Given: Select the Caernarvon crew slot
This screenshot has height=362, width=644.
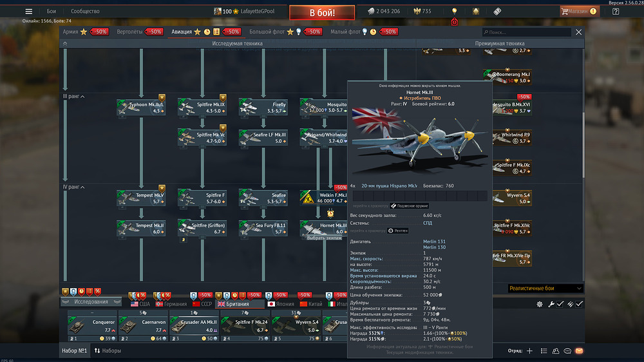Looking at the screenshot, I should [x=143, y=325].
